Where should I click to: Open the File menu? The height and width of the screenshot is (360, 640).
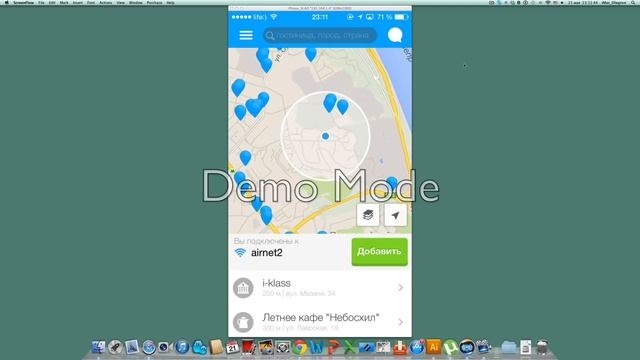click(x=41, y=2)
